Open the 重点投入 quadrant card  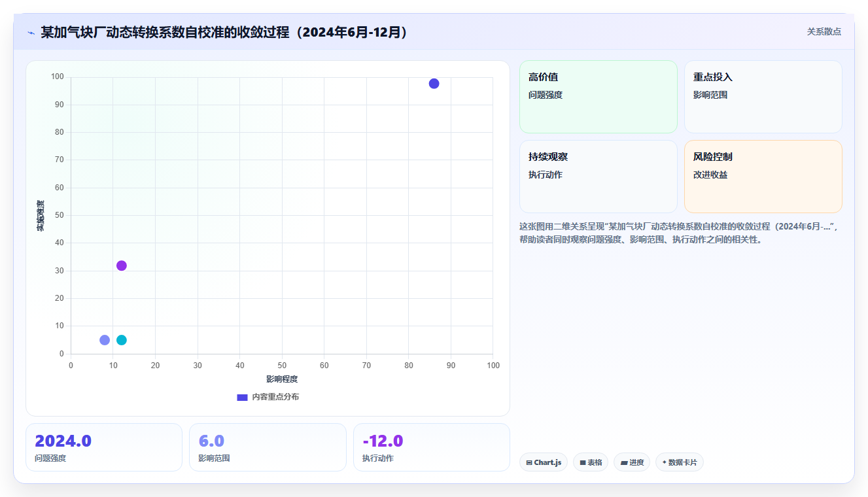tap(763, 97)
